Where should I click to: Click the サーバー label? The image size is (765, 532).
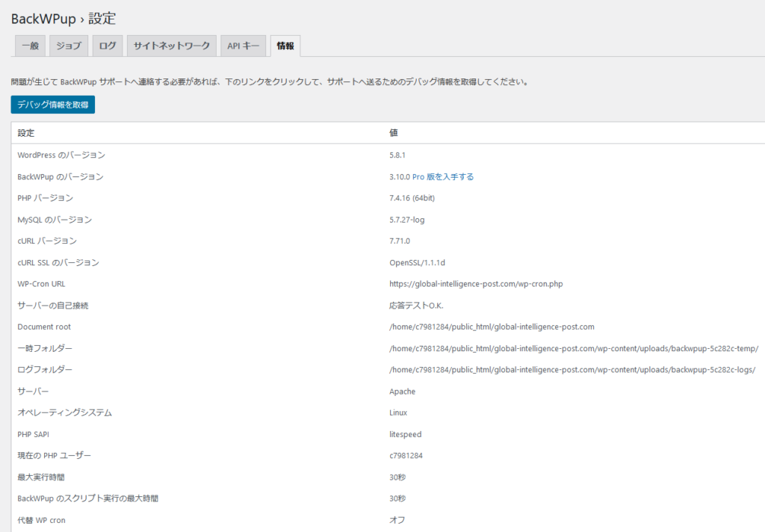point(33,392)
